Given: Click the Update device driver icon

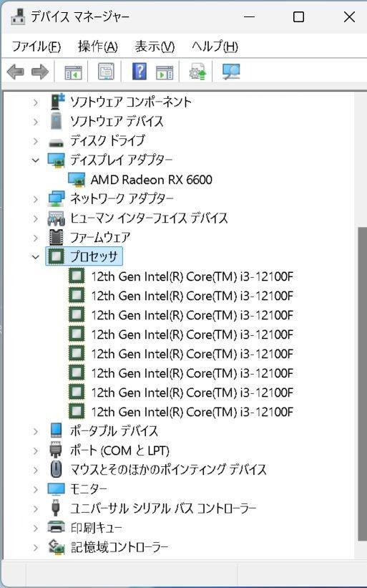Looking at the screenshot, I should tap(197, 71).
